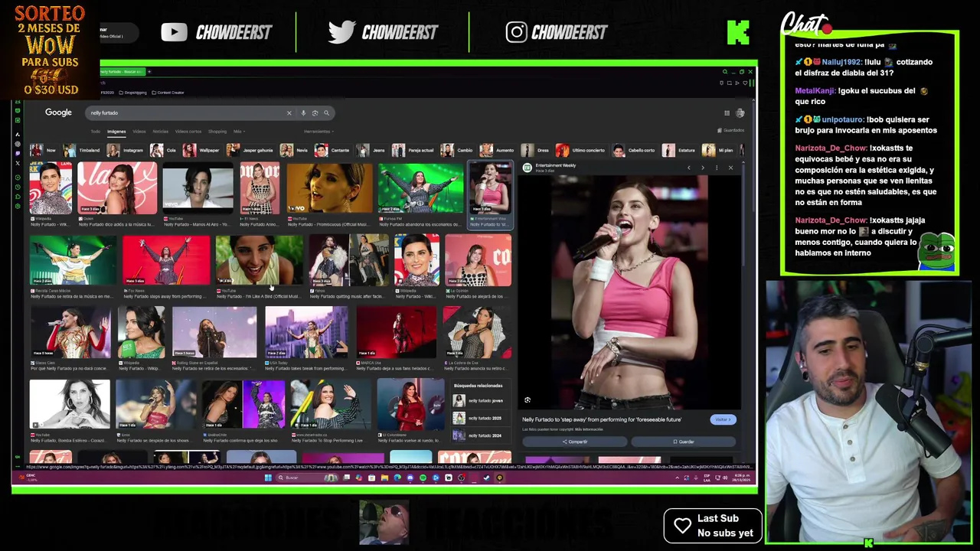Filter images by Jeans chip
The height and width of the screenshot is (551, 980).
tap(371, 150)
